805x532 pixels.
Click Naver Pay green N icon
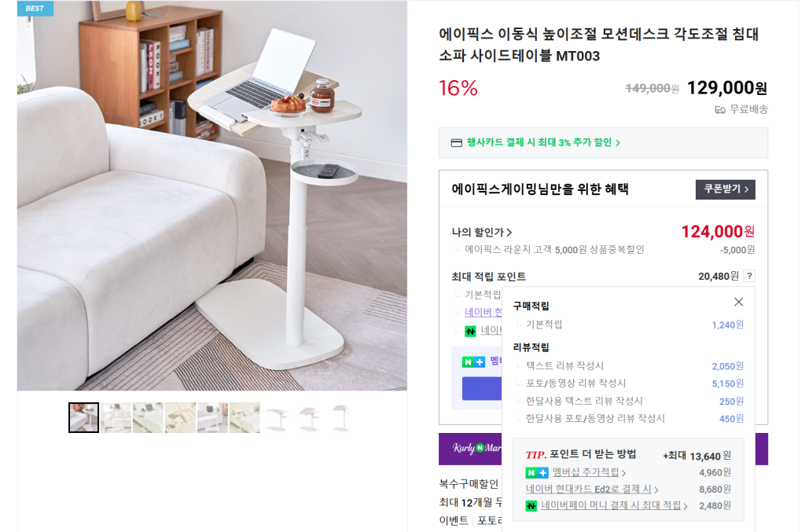tap(531, 506)
